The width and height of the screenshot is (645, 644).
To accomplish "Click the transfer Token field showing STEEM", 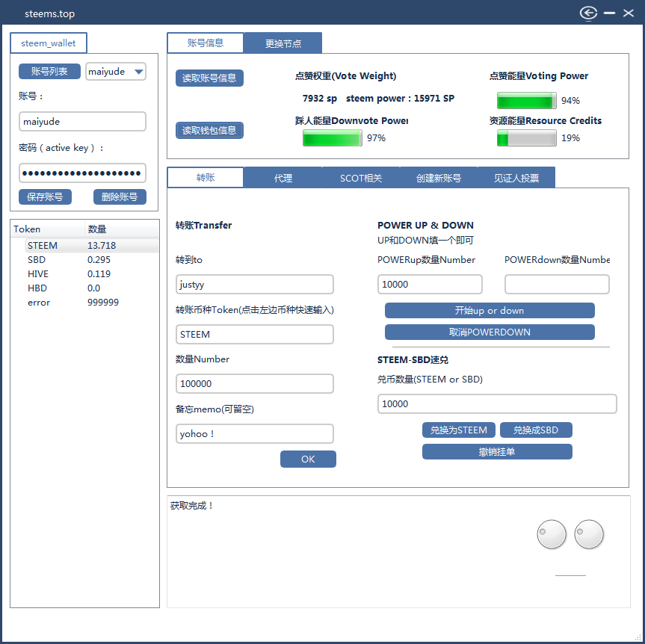I will 255,335.
